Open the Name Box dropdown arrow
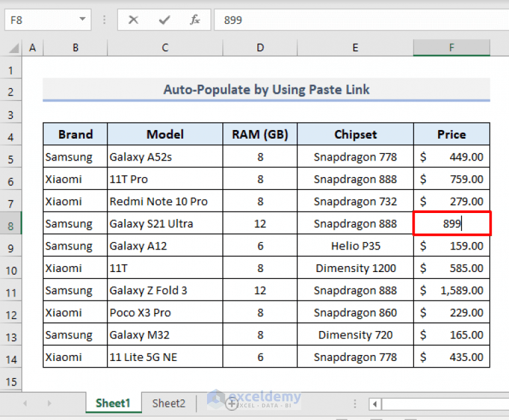The height and width of the screenshot is (420, 509). [x=83, y=19]
